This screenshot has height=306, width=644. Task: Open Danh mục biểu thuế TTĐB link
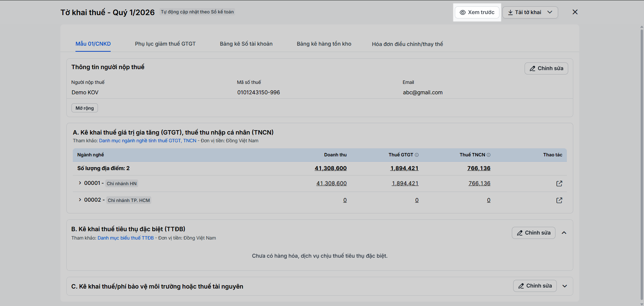point(125,238)
